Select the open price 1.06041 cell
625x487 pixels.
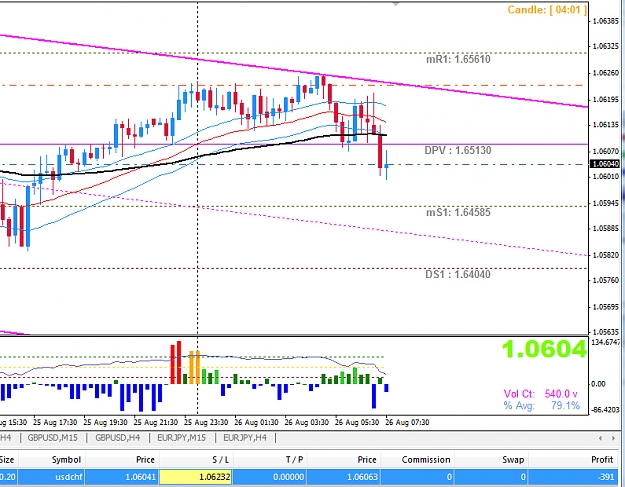pos(122,477)
